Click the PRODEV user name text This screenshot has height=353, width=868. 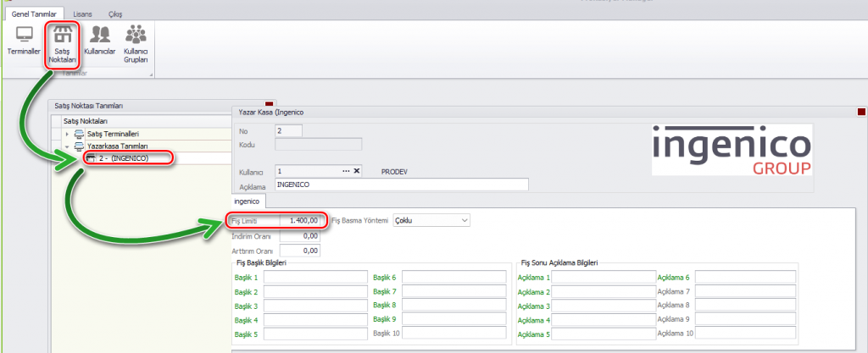394,172
